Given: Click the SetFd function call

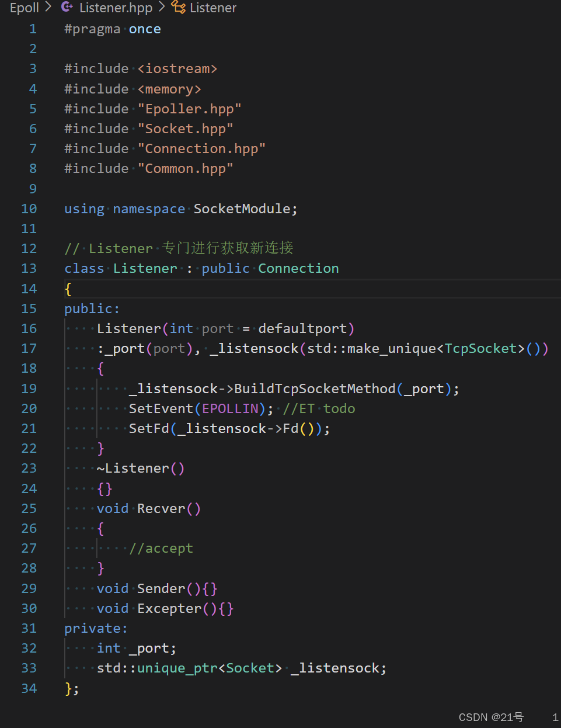Looking at the screenshot, I should pos(149,428).
